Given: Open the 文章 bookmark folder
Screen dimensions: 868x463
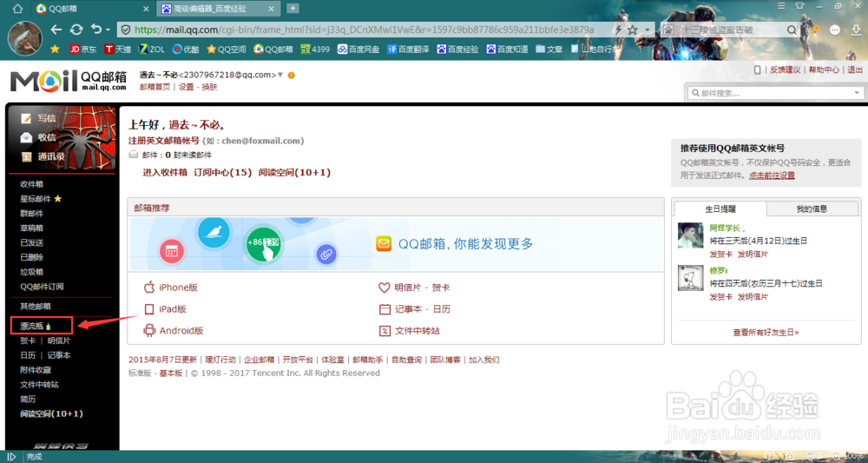Looking at the screenshot, I should 549,49.
